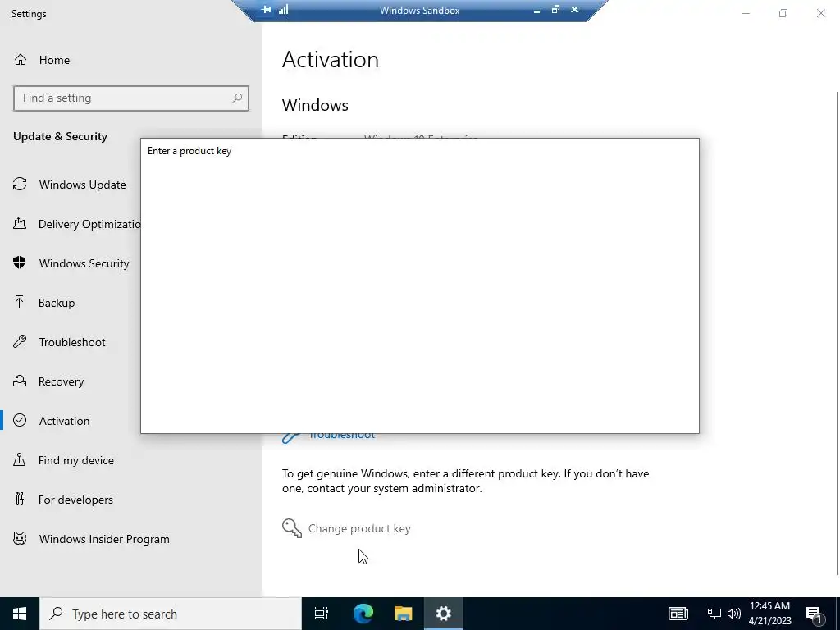Click the News and interests tray icon
This screenshot has height=630, width=840.
coord(678,614)
